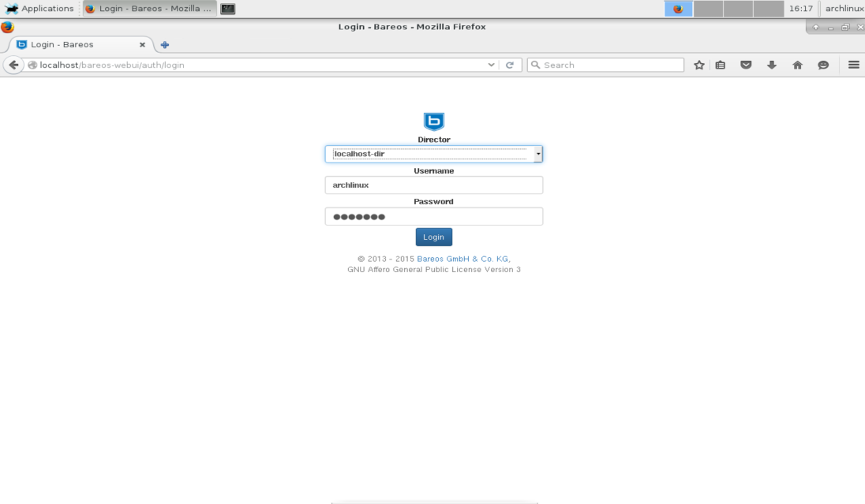Open the terminal icon in top panel
865x504 pixels.
[228, 9]
